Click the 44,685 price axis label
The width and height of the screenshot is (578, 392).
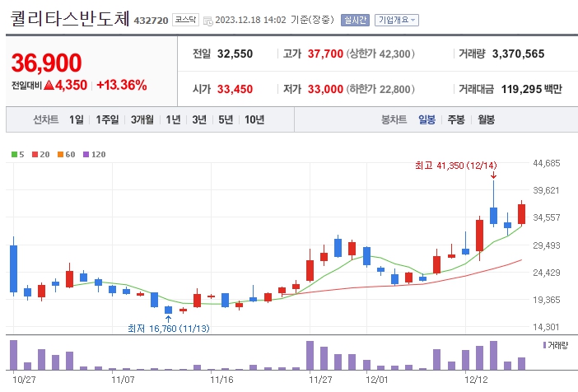coord(546,163)
